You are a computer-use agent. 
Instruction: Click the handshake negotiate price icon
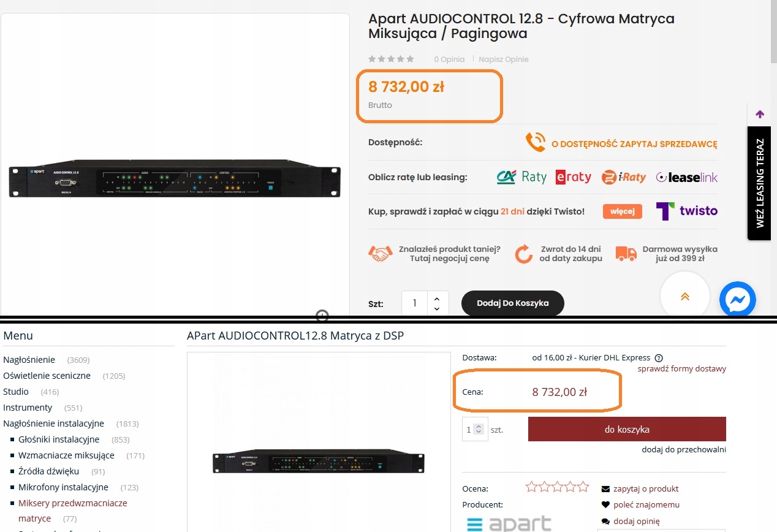click(x=380, y=254)
